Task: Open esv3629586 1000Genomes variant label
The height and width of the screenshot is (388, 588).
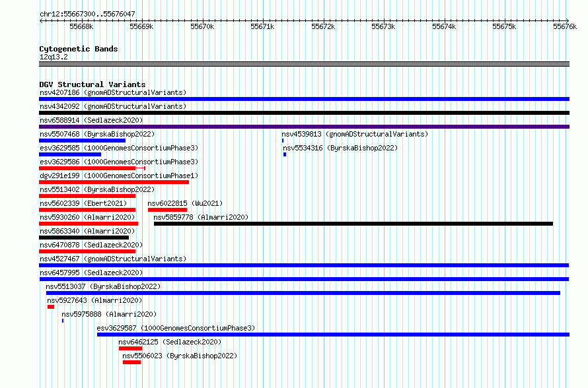Action: pos(119,162)
